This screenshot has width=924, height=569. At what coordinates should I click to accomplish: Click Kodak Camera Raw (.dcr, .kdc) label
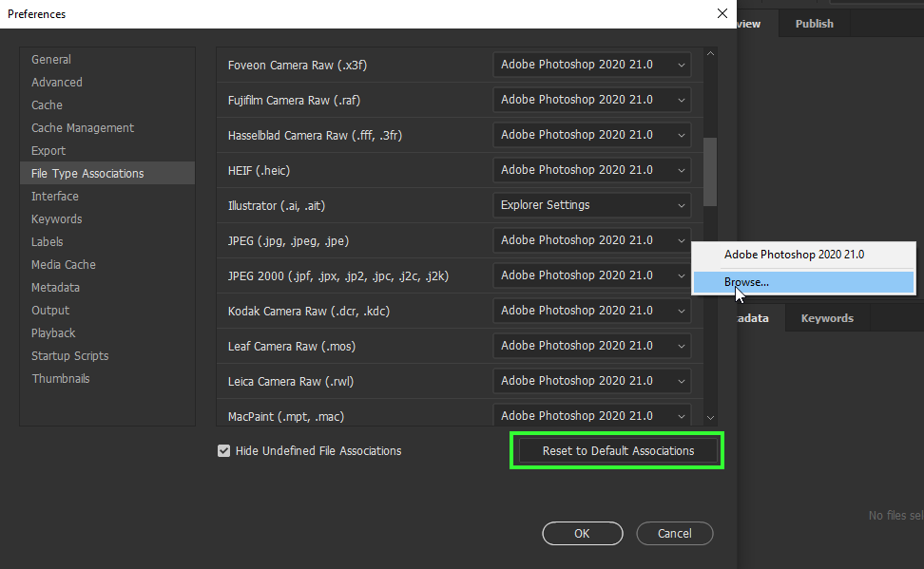click(x=309, y=311)
